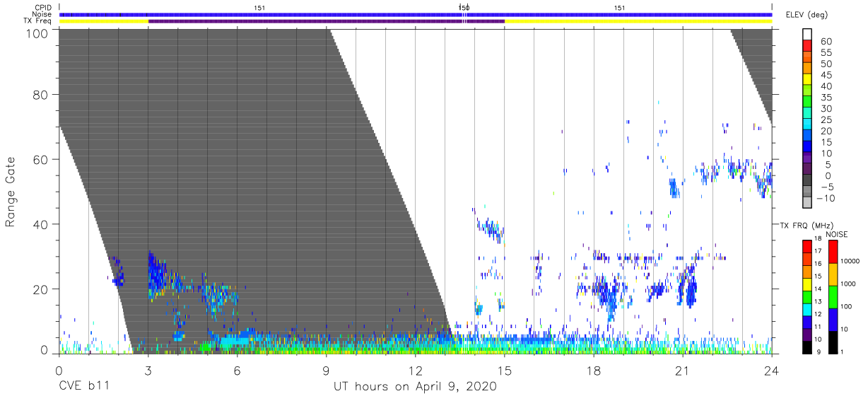The width and height of the screenshot is (868, 401).
Task: Click the red TX FRQ segment between 18 and 17
Action: click(807, 245)
